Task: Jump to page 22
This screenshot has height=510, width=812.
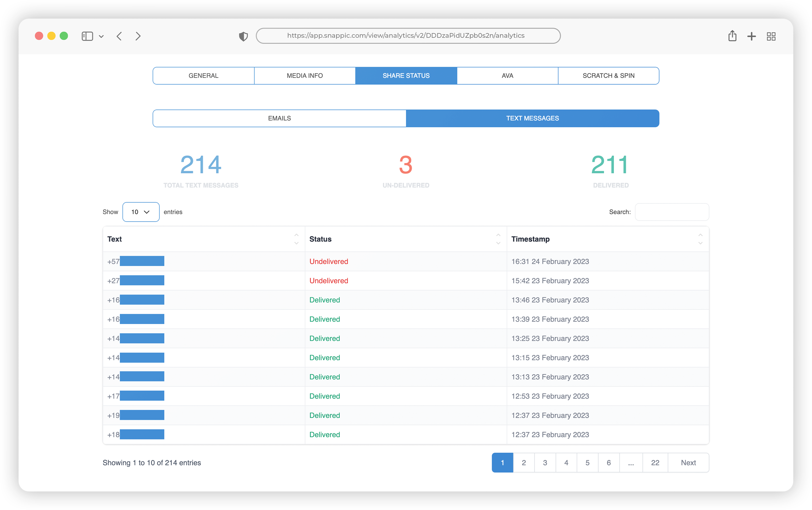Action: (x=655, y=462)
